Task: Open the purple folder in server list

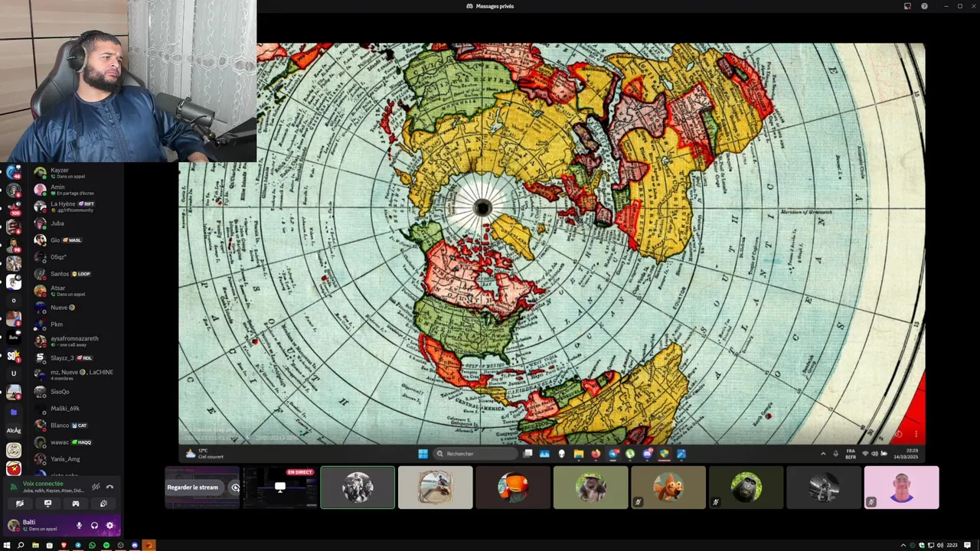Action: [x=13, y=412]
